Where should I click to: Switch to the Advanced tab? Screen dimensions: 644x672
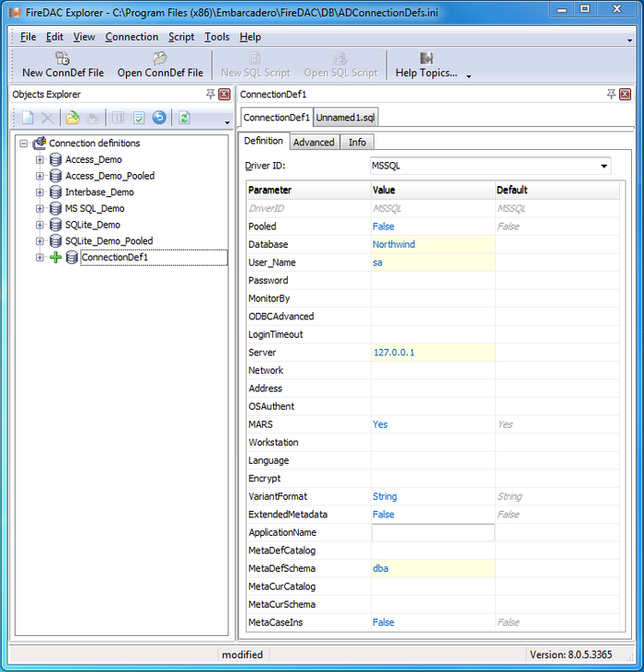[x=314, y=143]
